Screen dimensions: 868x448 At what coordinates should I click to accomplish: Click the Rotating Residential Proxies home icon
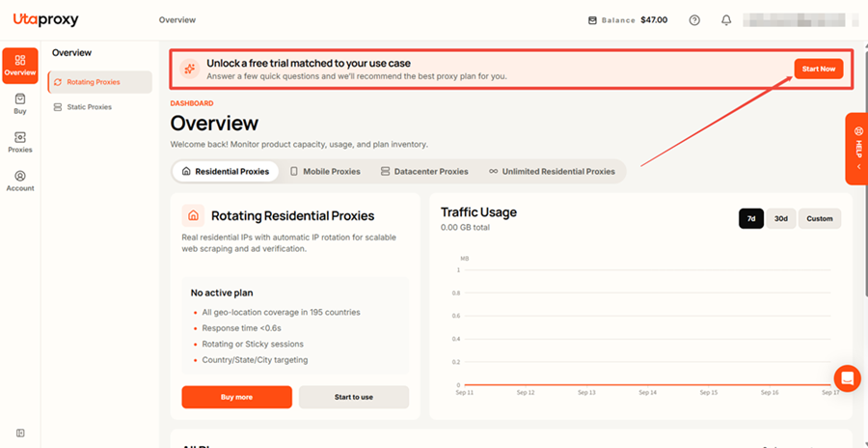tap(193, 215)
